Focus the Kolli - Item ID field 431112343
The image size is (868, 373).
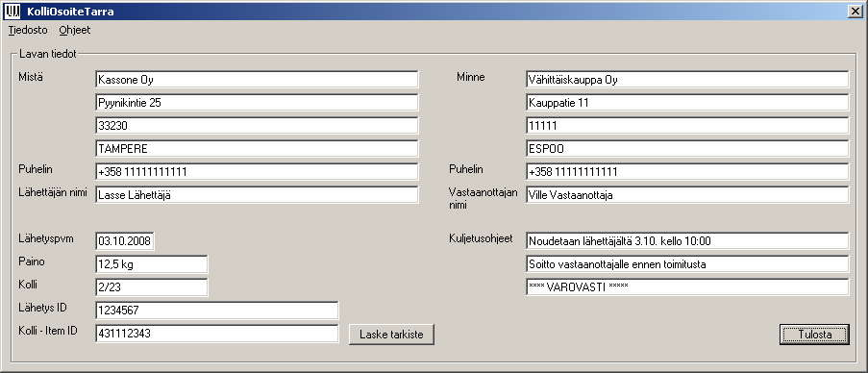pos(216,334)
